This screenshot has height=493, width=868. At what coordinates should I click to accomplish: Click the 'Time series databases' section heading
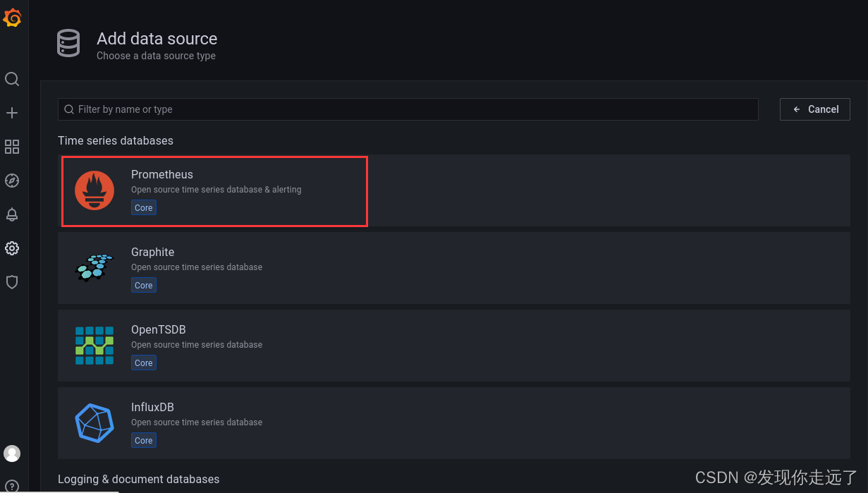(x=116, y=140)
